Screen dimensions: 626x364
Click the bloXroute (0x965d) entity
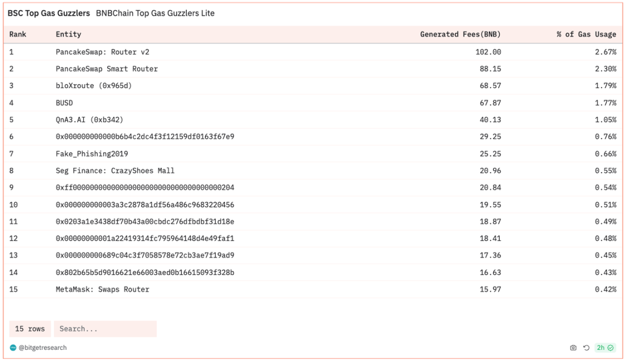pos(93,86)
